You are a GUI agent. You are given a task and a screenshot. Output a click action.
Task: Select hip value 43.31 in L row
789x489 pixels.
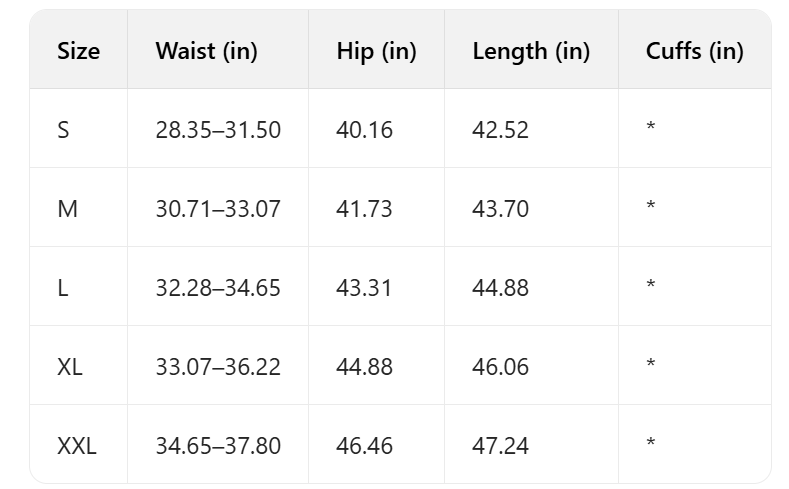[365, 288]
